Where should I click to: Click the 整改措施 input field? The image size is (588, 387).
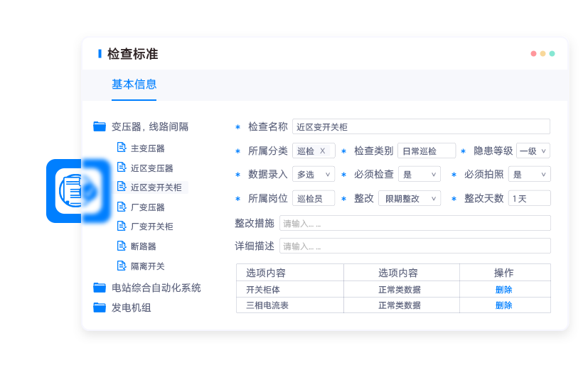pos(415,223)
